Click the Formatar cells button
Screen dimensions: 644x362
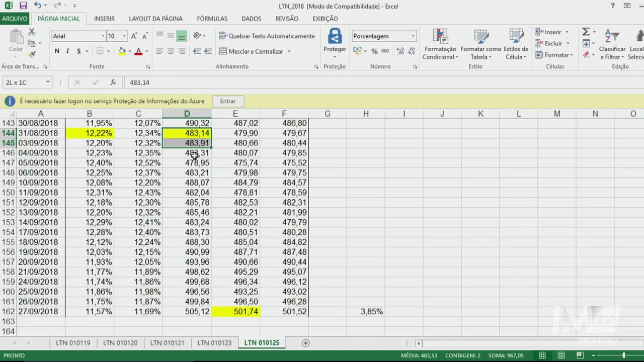pos(554,55)
